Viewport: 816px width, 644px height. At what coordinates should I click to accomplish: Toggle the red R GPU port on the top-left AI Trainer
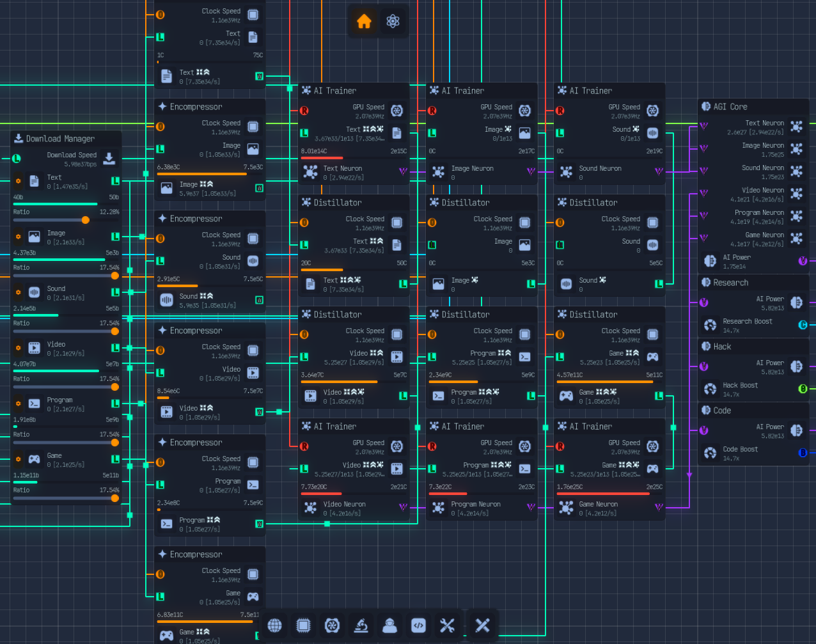304,110
